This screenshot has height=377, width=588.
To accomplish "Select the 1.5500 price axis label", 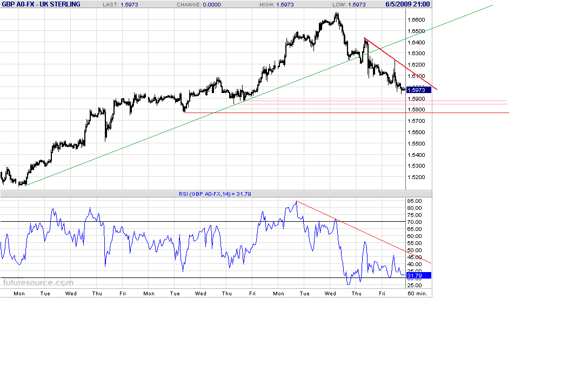I will 416,143.
